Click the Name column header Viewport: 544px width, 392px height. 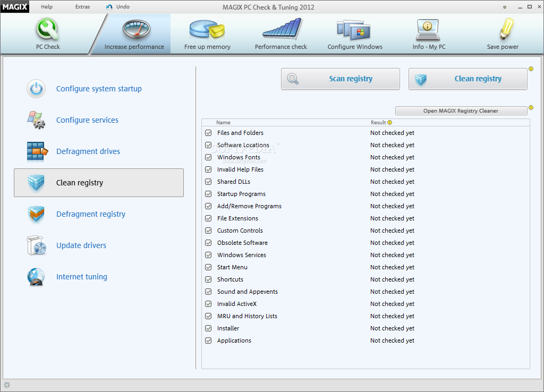point(223,123)
